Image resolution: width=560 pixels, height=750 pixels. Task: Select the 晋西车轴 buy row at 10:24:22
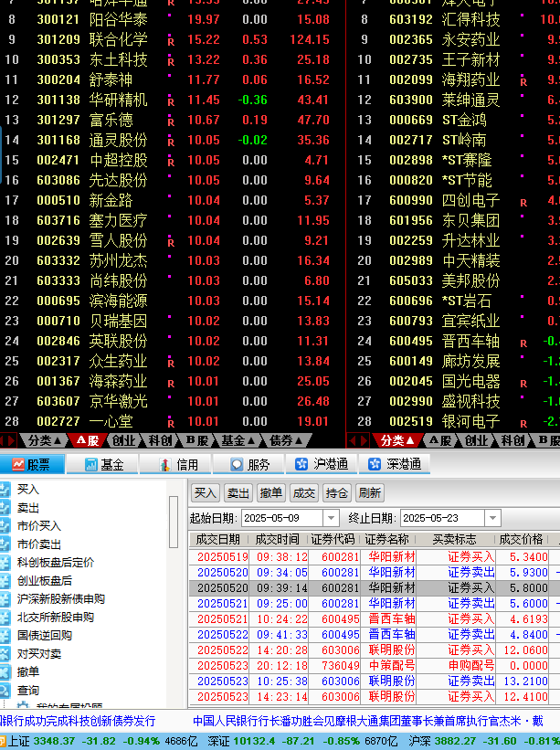pyautogui.click(x=375, y=619)
